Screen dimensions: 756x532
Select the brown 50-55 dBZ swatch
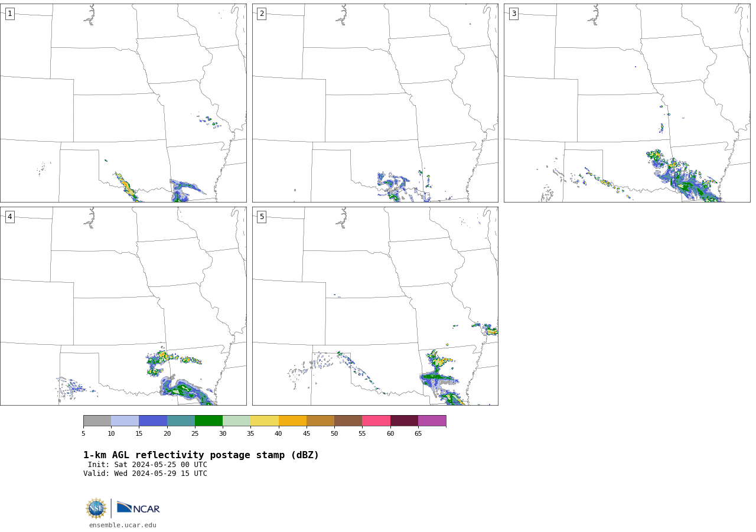coord(348,421)
